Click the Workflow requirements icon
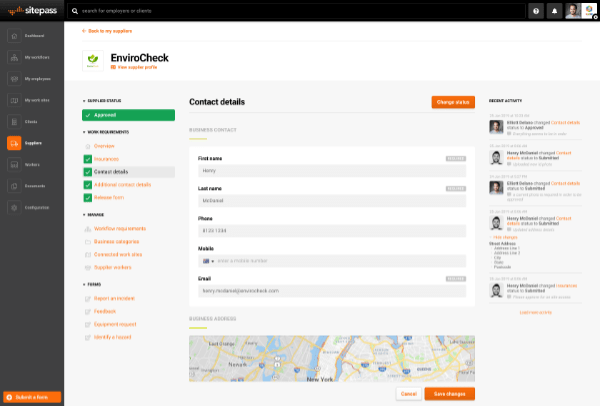Image resolution: width=600 pixels, height=406 pixels. (x=88, y=229)
